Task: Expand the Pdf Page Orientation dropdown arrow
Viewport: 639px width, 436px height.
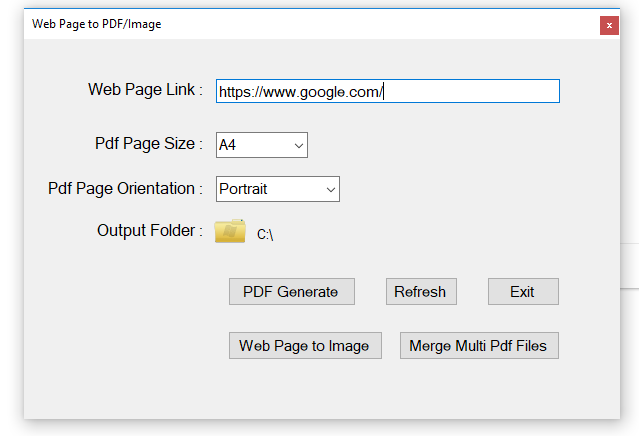Action: pyautogui.click(x=331, y=189)
